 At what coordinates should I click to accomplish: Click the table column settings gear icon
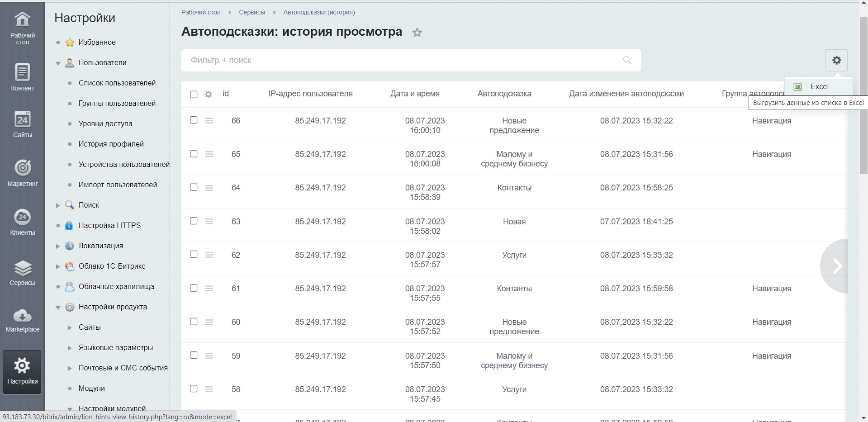point(209,95)
